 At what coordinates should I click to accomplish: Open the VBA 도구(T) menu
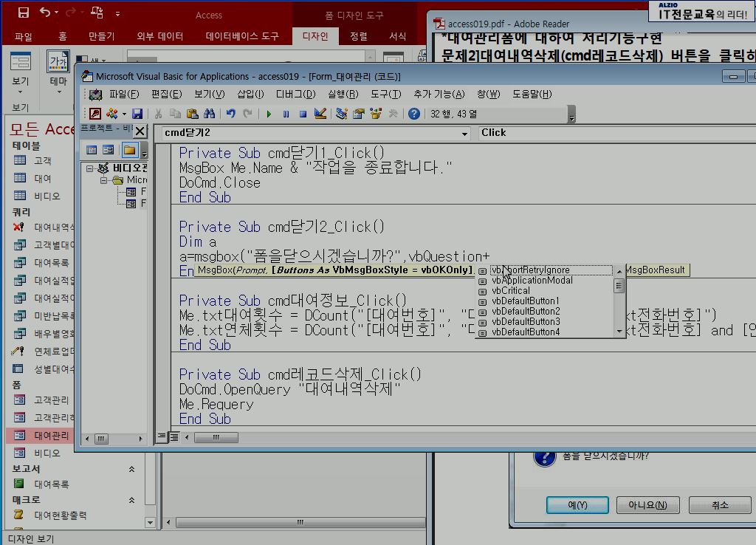[x=385, y=94]
